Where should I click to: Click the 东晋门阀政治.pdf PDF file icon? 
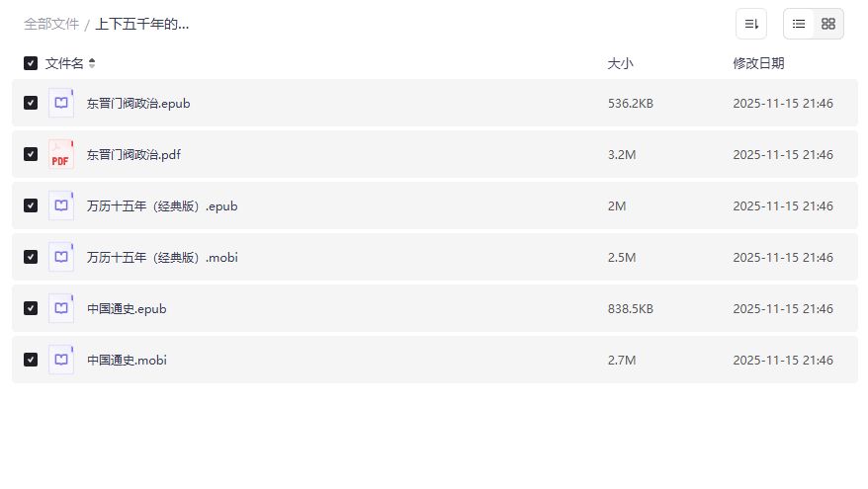(x=61, y=154)
